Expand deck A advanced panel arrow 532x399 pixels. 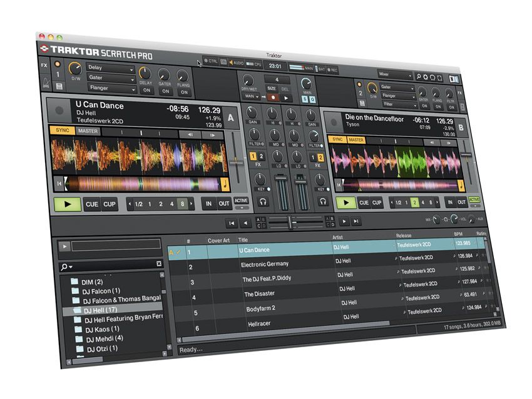click(x=242, y=208)
